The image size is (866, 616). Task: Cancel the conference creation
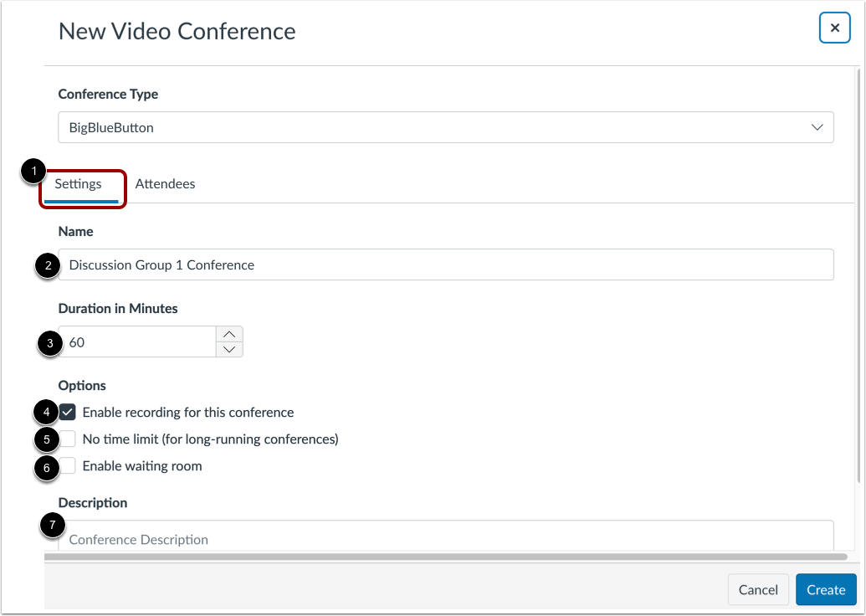click(757, 589)
